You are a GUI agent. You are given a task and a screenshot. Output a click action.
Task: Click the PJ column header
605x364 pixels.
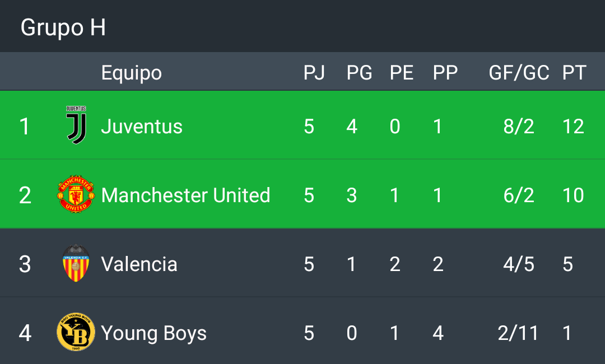point(314,73)
